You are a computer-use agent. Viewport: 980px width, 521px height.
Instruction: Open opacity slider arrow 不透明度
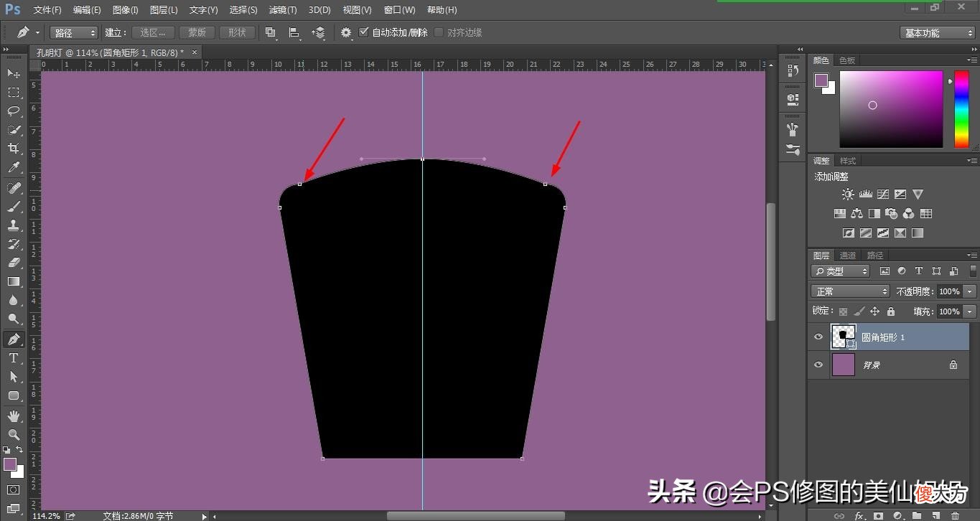pyautogui.click(x=971, y=291)
